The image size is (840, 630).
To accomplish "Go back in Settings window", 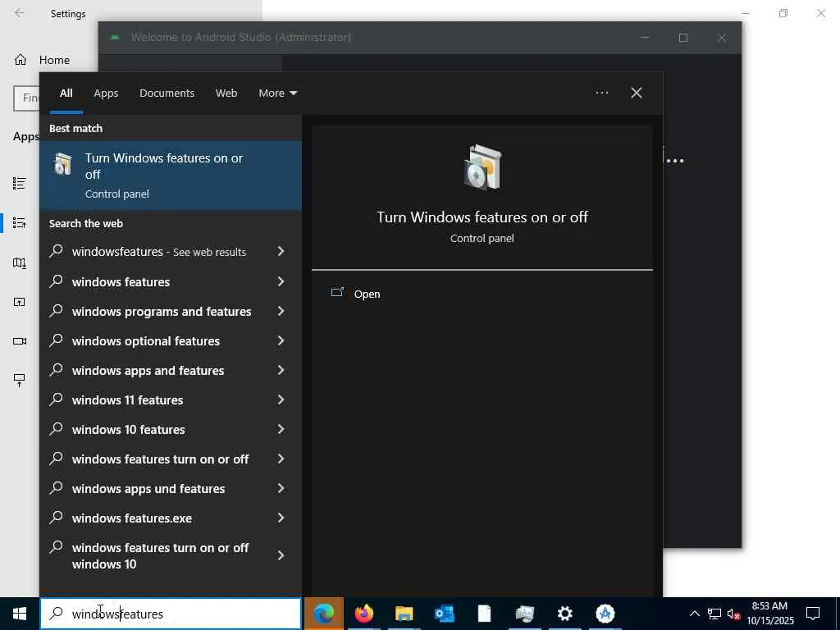I will [20, 13].
